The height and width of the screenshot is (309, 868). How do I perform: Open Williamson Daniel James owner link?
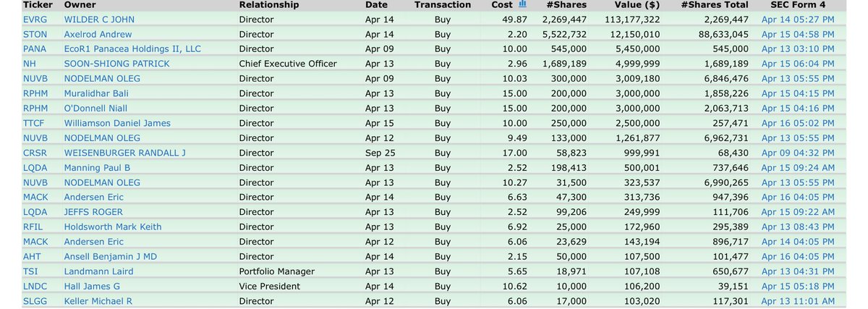[117, 123]
